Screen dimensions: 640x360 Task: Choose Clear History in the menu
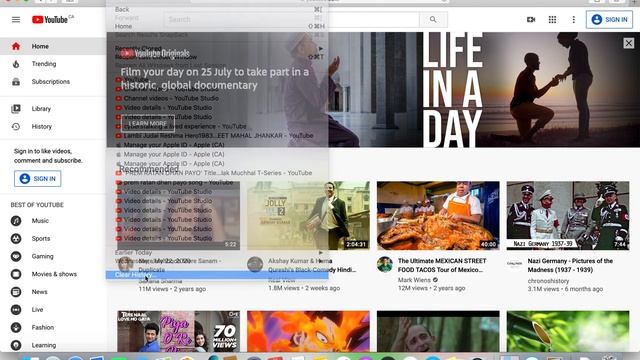tap(217, 275)
